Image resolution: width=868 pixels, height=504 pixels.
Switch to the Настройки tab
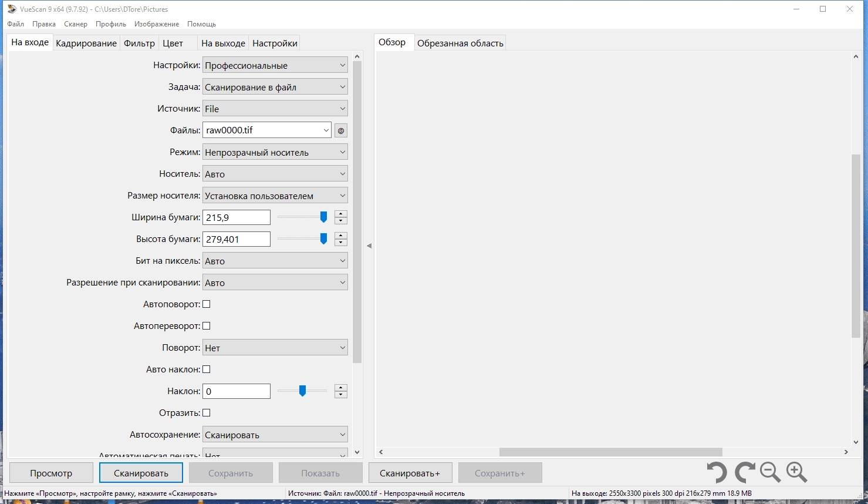pos(275,43)
